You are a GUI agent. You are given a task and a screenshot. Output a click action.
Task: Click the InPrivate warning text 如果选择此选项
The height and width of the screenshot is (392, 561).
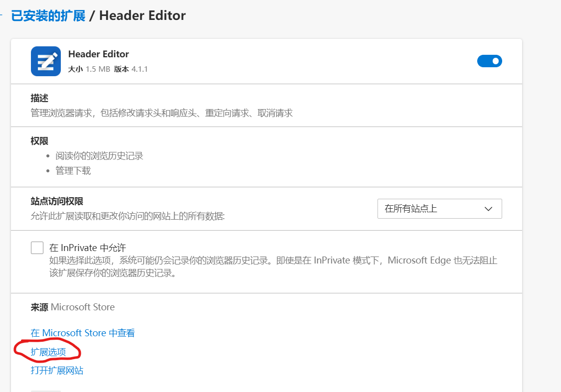[x=273, y=266]
